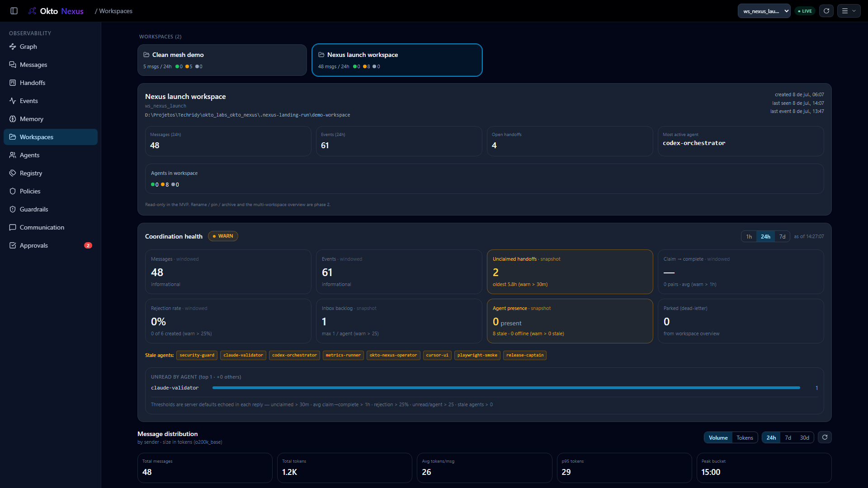Click the codex-orchestrator most active agent
Viewport: 868px width, 488px height.
[694, 143]
